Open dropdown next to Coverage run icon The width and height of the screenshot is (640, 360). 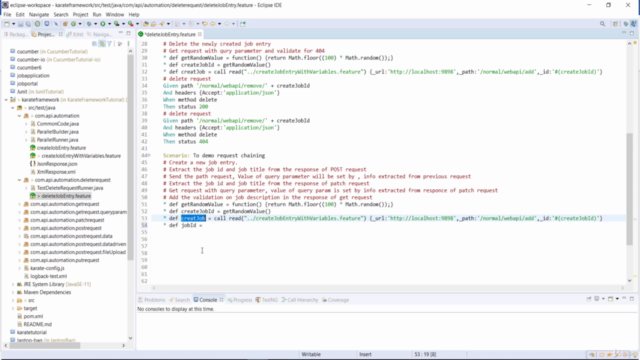[123, 24]
